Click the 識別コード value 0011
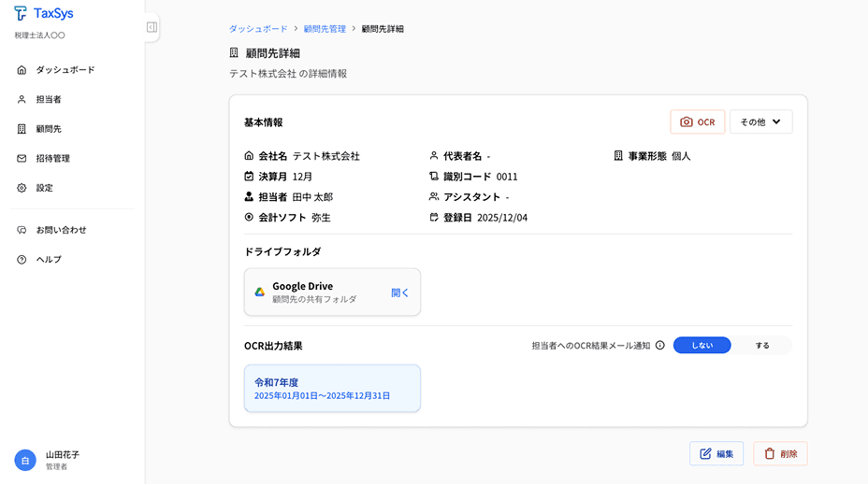The image size is (868, 485). tap(507, 177)
